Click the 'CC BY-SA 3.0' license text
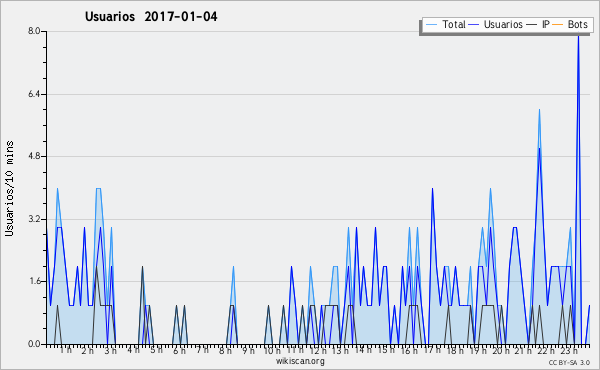This screenshot has width=600, height=370. coord(569,362)
